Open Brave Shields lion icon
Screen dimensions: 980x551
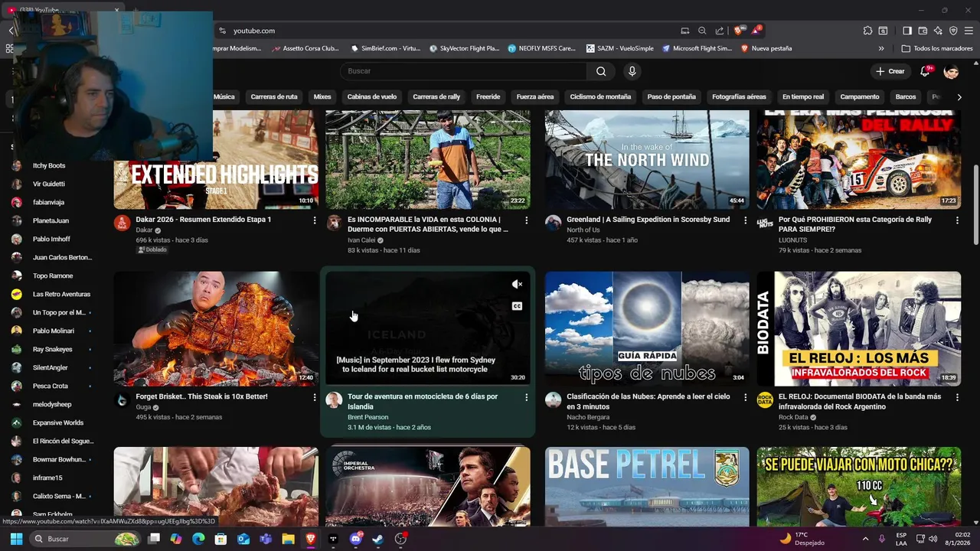738,31
